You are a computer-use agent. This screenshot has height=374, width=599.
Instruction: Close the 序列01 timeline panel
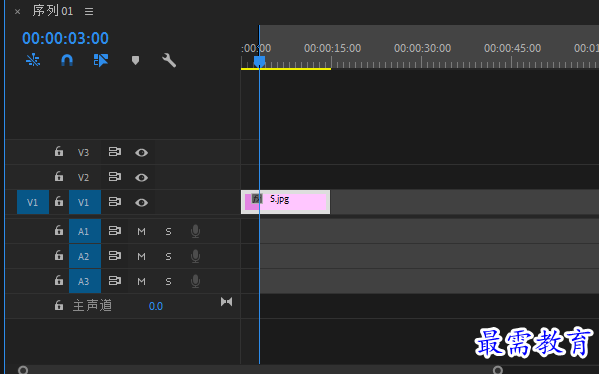[x=17, y=11]
